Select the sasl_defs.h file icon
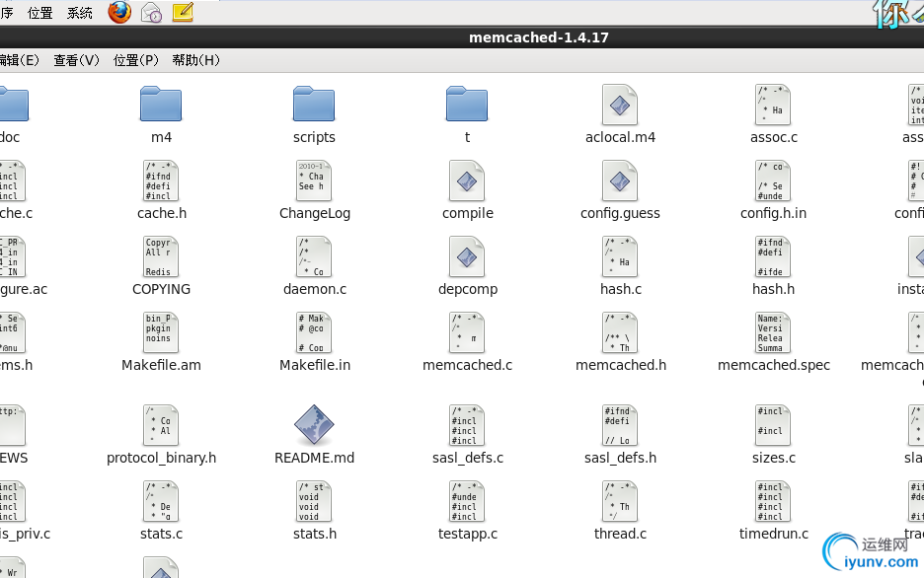Image resolution: width=924 pixels, height=578 pixels. click(620, 425)
